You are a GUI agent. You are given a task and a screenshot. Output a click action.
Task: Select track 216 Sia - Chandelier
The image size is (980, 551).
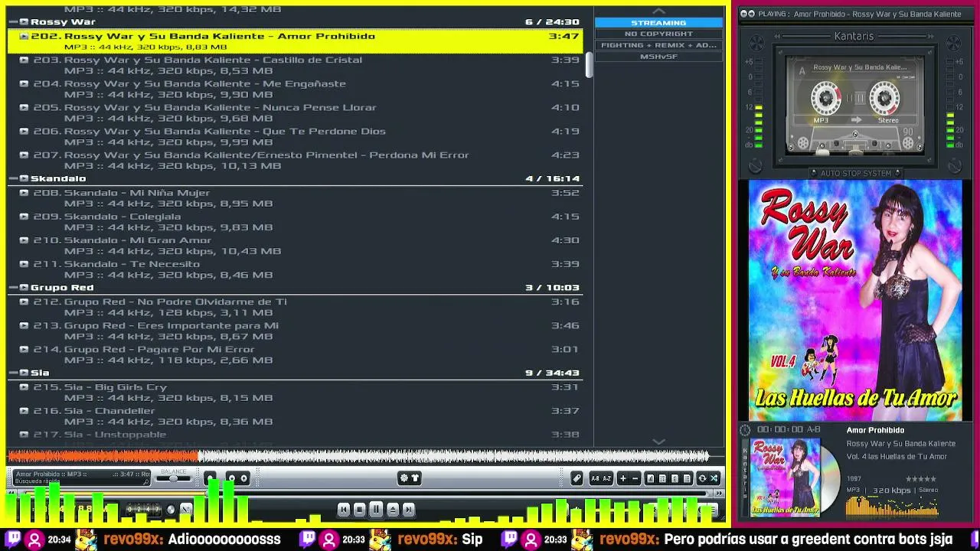(x=295, y=416)
